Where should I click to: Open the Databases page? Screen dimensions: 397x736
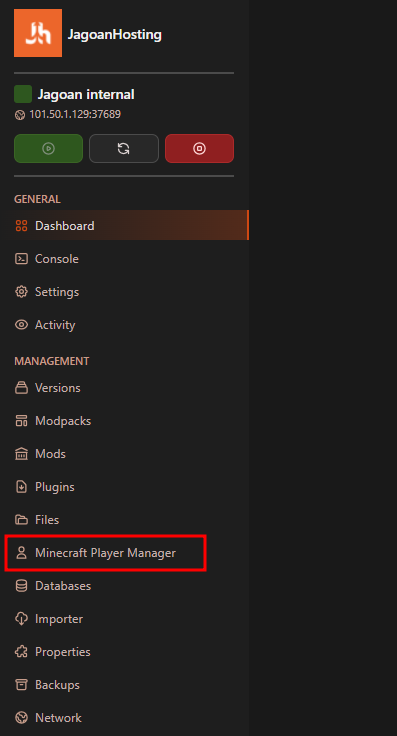[x=63, y=586]
